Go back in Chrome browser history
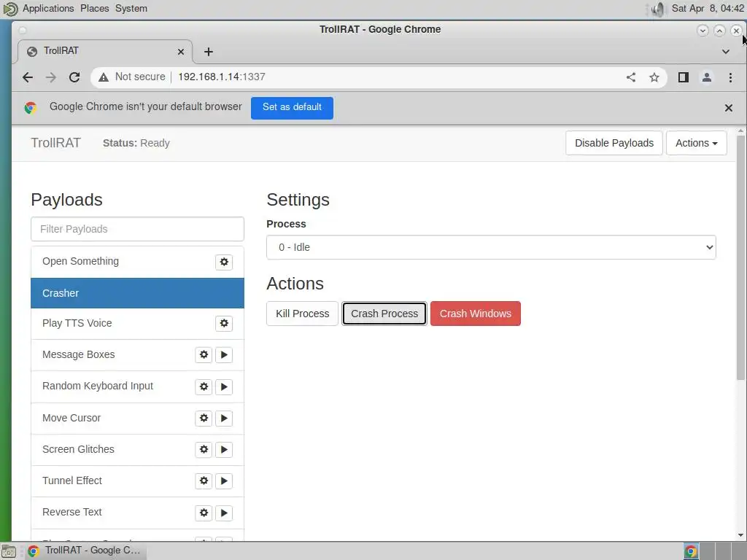The width and height of the screenshot is (747, 560). click(x=28, y=77)
